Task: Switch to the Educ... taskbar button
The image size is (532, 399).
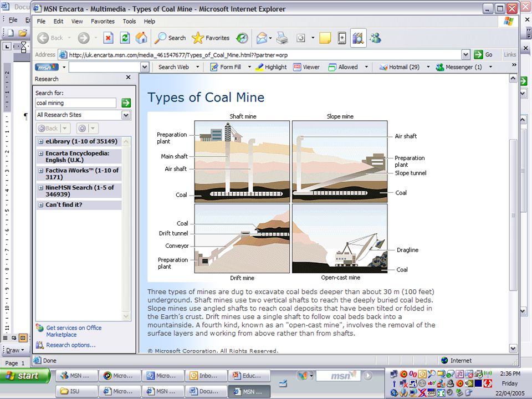Action: 249,376
